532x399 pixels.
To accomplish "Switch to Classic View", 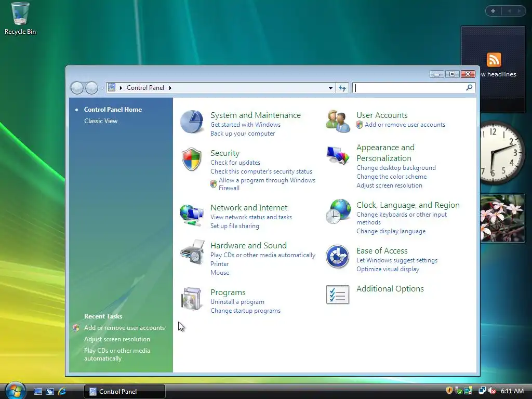I will click(101, 121).
